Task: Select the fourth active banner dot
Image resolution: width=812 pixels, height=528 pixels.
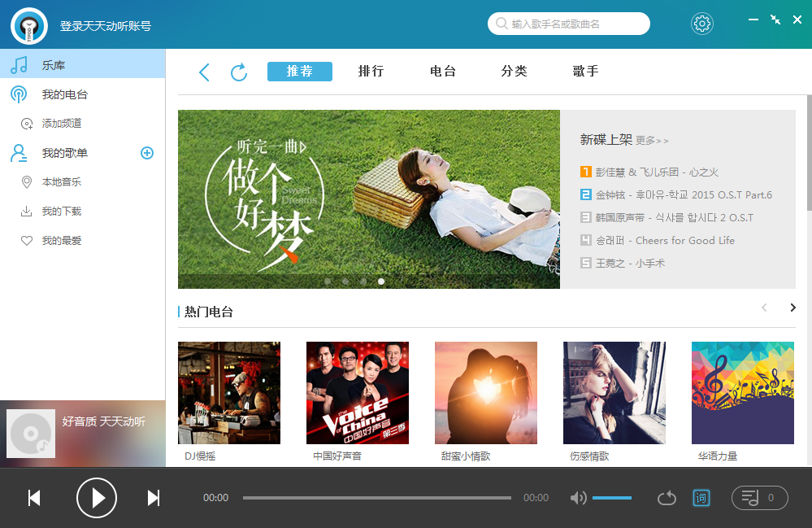Action: [x=381, y=281]
